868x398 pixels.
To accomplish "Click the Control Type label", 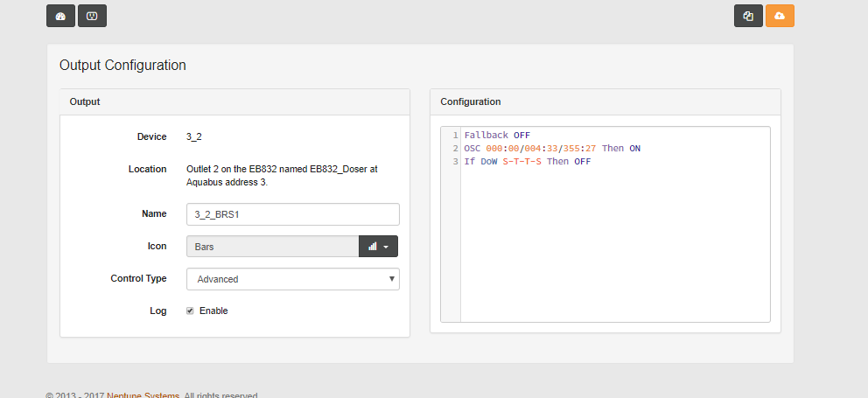I will (x=138, y=278).
